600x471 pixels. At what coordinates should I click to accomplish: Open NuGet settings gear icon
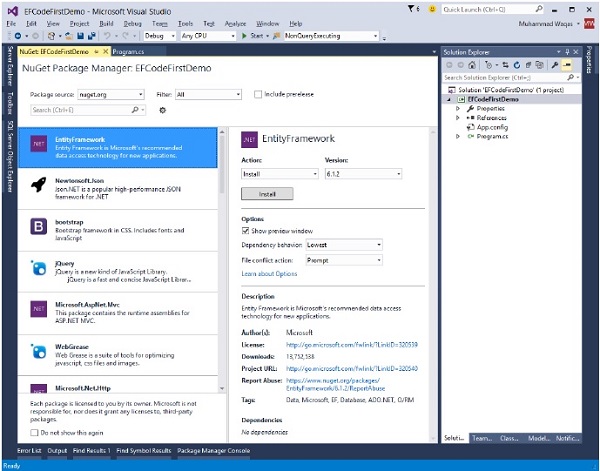tap(163, 110)
